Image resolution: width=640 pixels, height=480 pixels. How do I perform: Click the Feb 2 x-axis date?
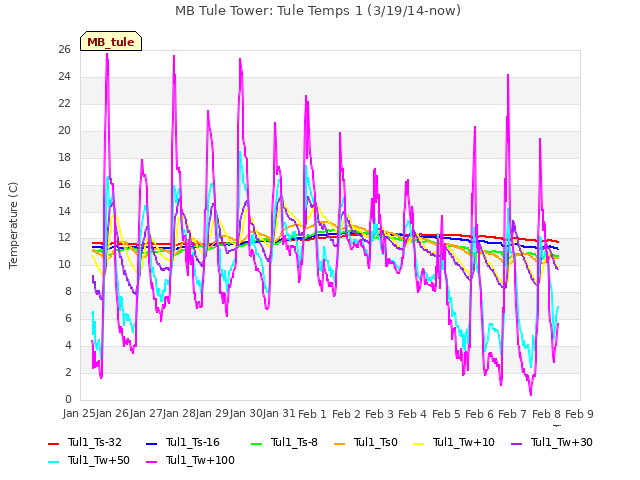click(x=346, y=414)
